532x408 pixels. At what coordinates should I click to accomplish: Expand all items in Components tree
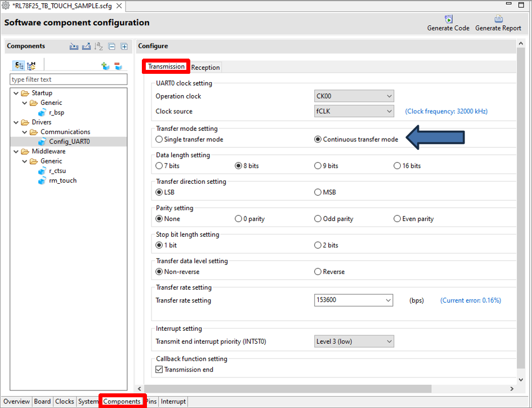(x=124, y=46)
